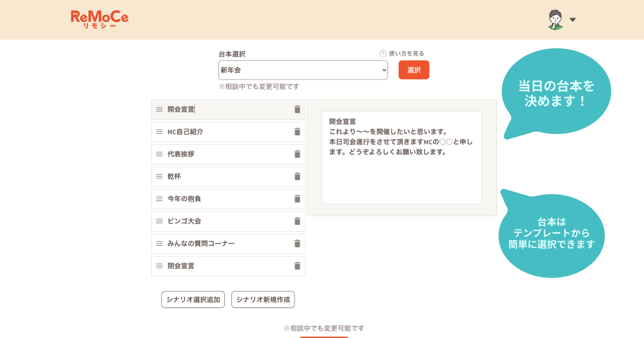Click the drag handle of 今年の抱負
Viewport: 644px width, 338px height.
tap(159, 199)
